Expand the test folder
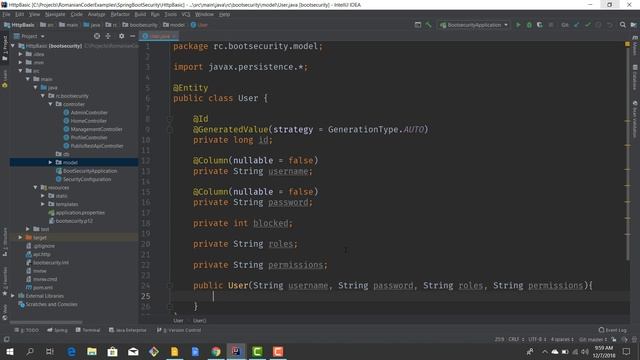 click(28, 229)
